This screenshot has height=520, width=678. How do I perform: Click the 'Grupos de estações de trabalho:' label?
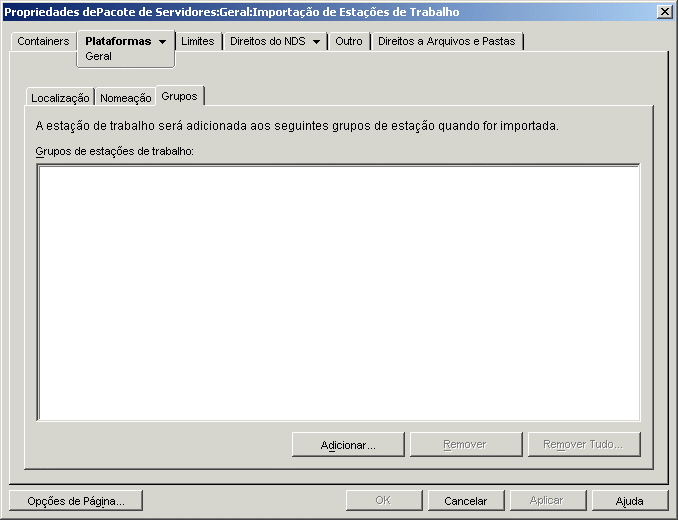[115, 151]
